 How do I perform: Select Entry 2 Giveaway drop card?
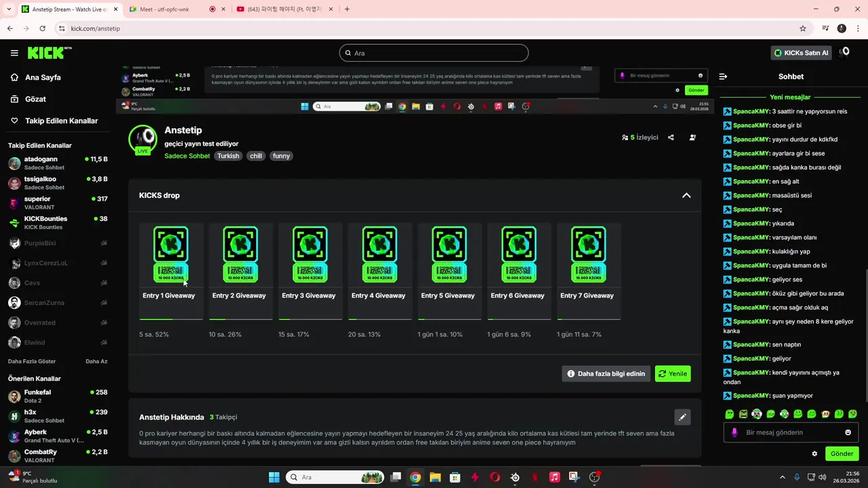241,271
